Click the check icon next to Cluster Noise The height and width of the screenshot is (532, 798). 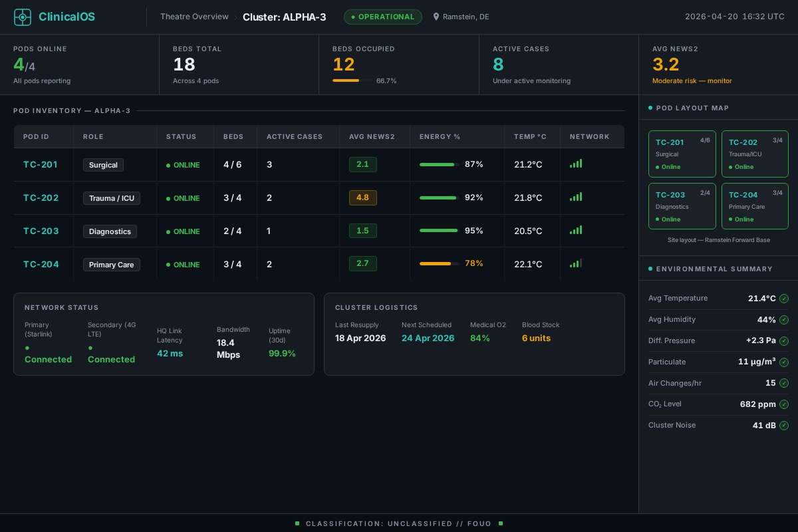point(784,425)
